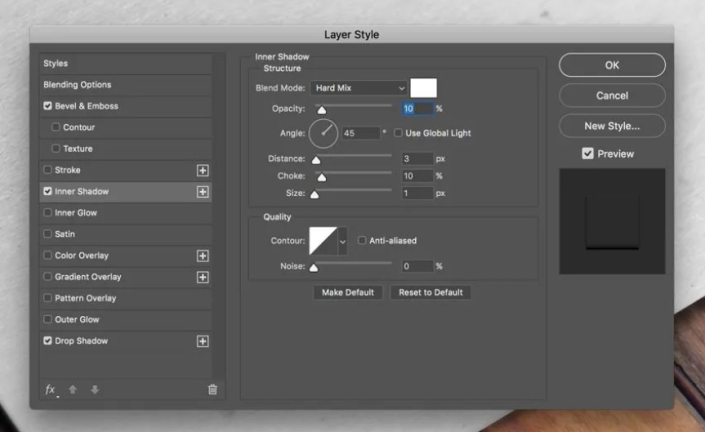The width and height of the screenshot is (705, 432).
Task: Enable the Stroke checkbox
Action: [48, 169]
